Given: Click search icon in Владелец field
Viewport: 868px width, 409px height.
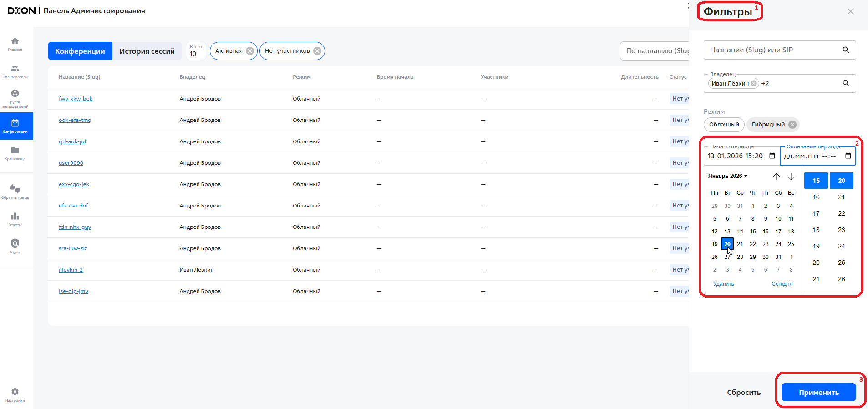Looking at the screenshot, I should 846,83.
